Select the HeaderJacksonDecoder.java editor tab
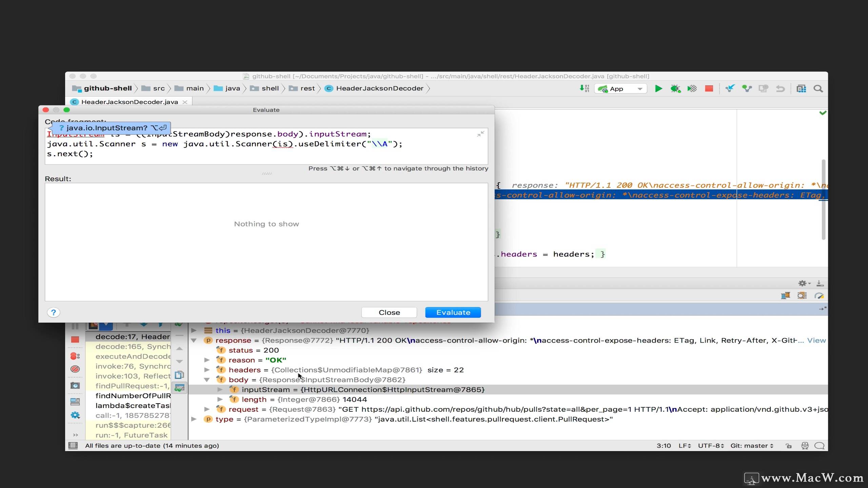 click(130, 102)
